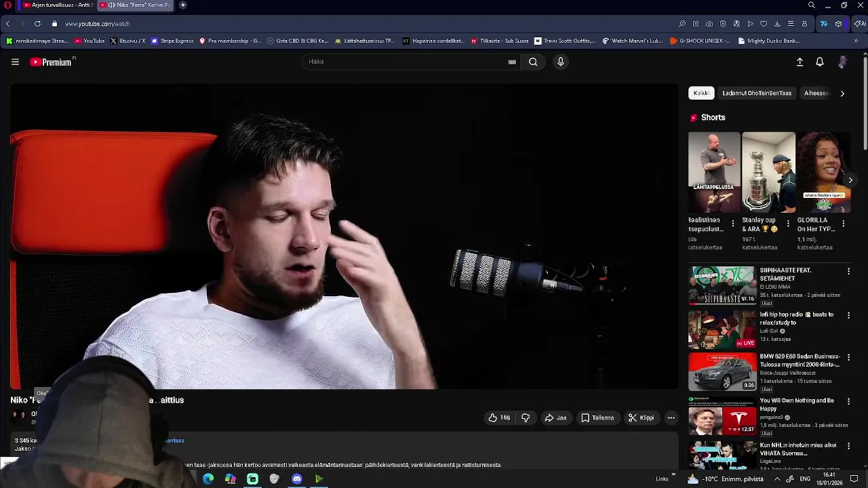The width and height of the screenshot is (868, 488).
Task: Open lofi hip hop radio live thumbnail
Action: coord(722,329)
